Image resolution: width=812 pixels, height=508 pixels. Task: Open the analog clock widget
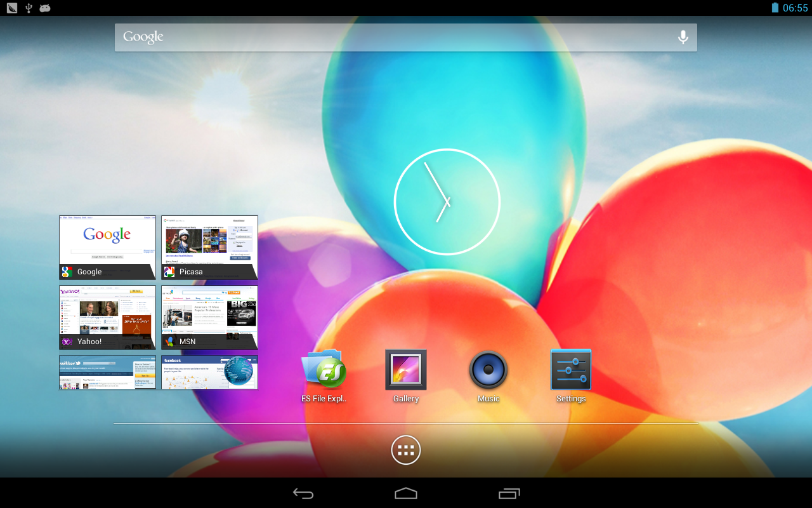click(447, 202)
